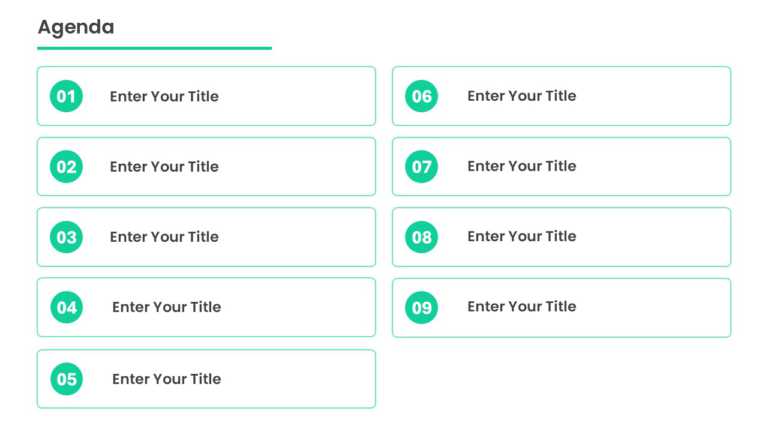This screenshot has width=768, height=432.
Task: Select the 06 green badge
Action: 421,96
